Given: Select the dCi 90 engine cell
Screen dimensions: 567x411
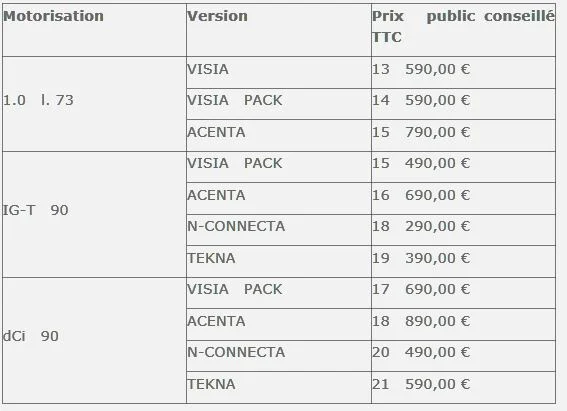Looking at the screenshot, I should pyautogui.click(x=94, y=341).
